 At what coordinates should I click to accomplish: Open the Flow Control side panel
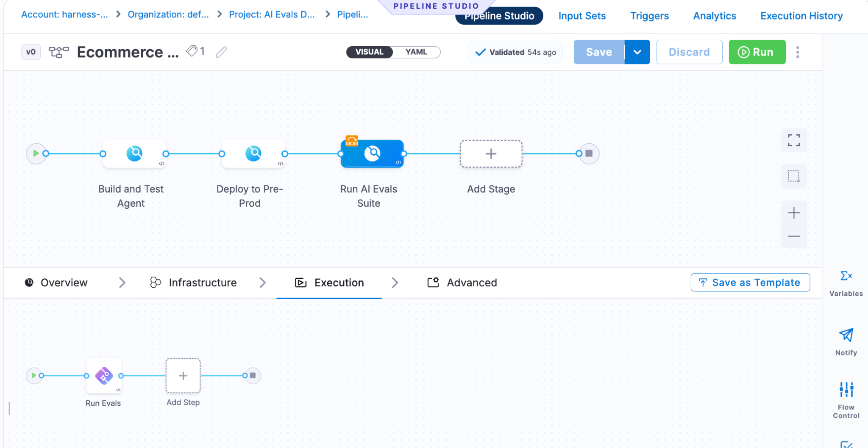click(846, 400)
